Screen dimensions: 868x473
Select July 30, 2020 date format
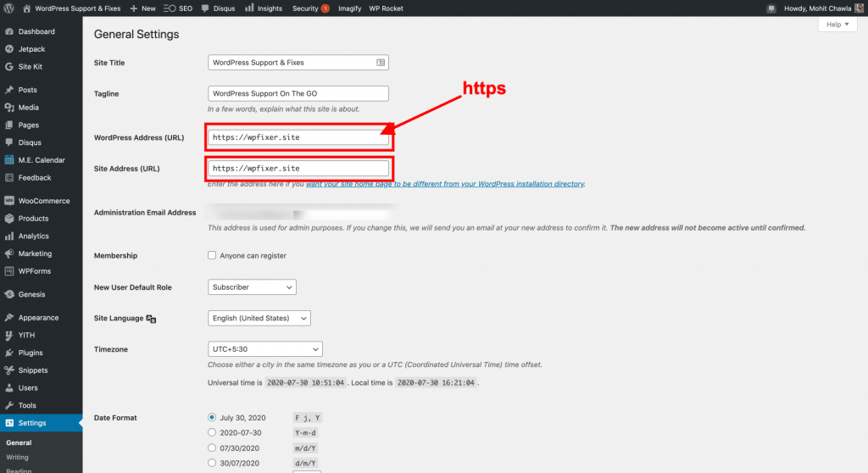pyautogui.click(x=212, y=418)
